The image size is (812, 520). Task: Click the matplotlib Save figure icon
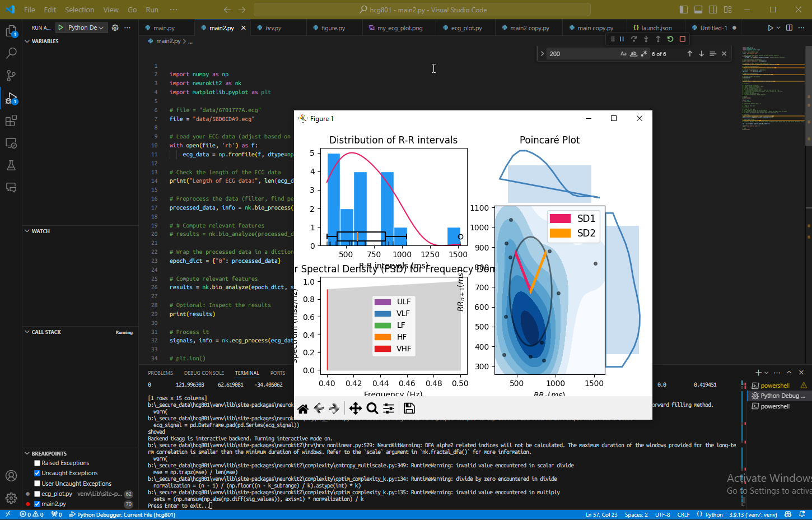click(409, 408)
